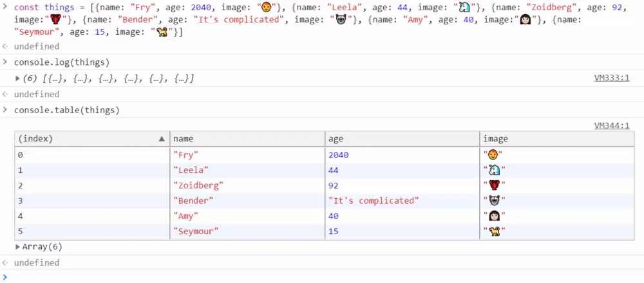Viewport: 644px width, 283px height.
Task: Open the VM344:1 source link
Action: coord(611,126)
